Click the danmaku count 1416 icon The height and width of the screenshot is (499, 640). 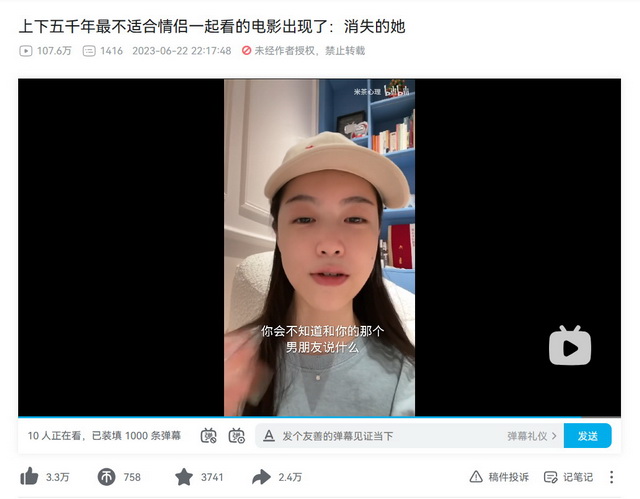point(89,51)
